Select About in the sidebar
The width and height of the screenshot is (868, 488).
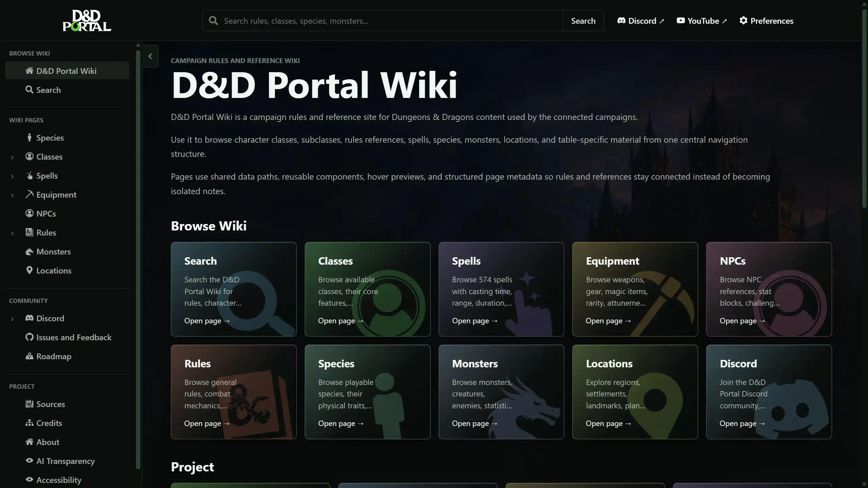[x=67, y=442]
